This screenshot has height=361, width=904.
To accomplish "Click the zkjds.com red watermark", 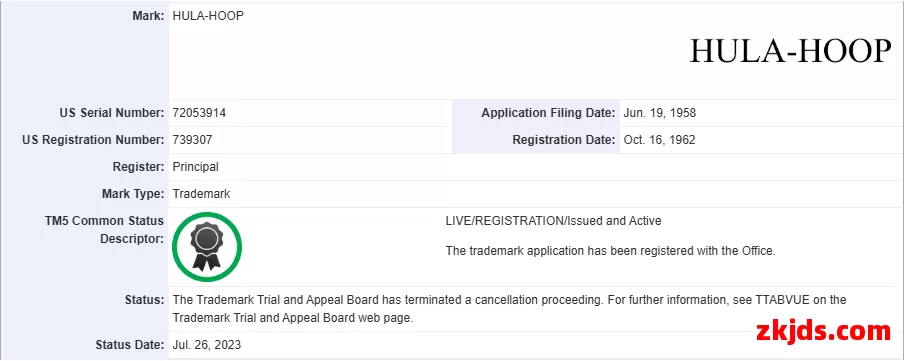I will [823, 332].
